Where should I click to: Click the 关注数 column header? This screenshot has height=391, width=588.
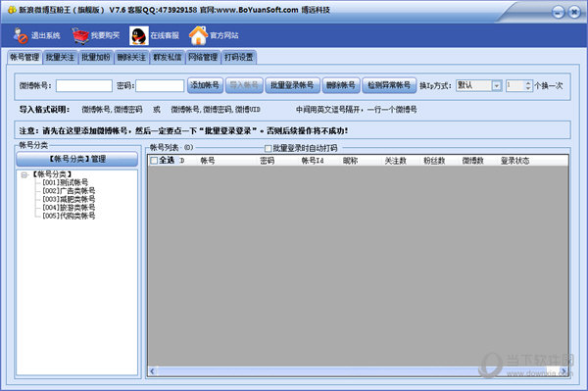click(x=395, y=161)
